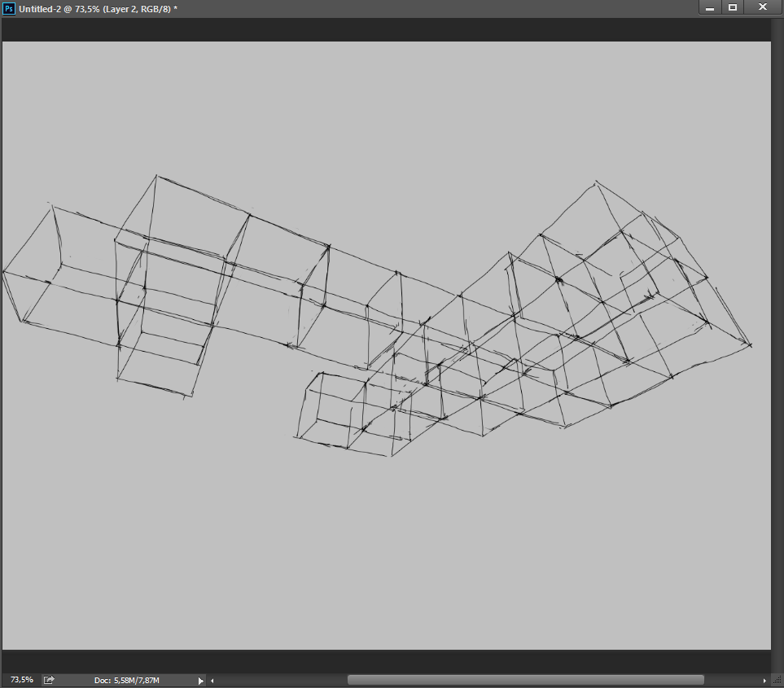Click the status bar share/export icon

click(49, 679)
